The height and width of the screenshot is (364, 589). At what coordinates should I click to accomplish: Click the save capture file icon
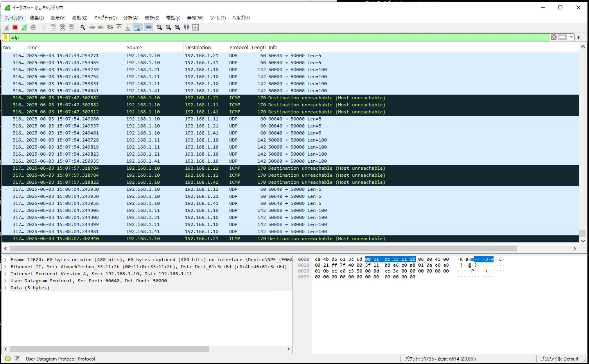point(53,27)
